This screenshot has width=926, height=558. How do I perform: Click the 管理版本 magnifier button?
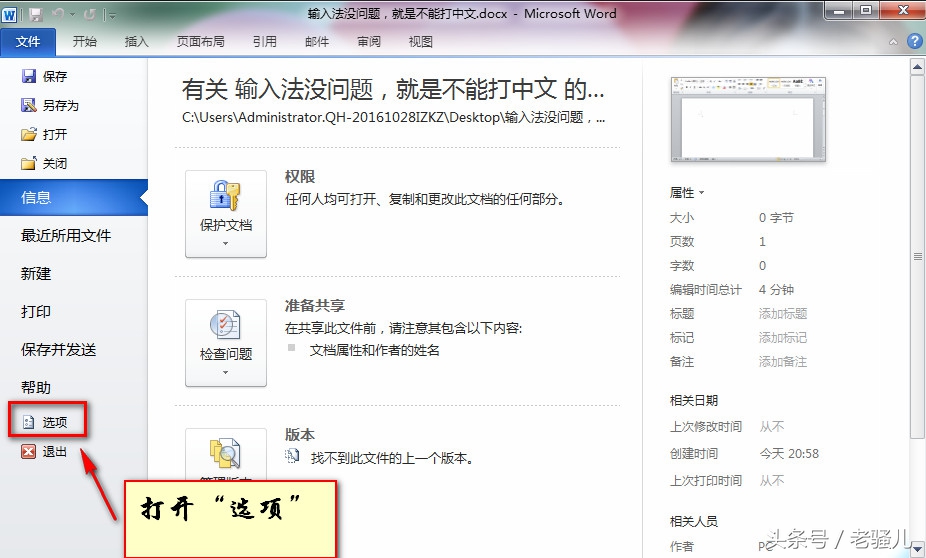tap(226, 455)
